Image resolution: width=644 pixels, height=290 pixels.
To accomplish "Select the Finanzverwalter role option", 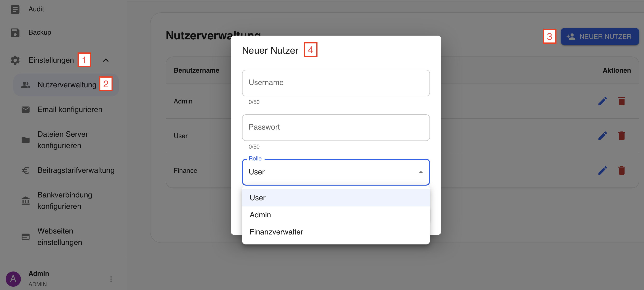I will coord(336,232).
